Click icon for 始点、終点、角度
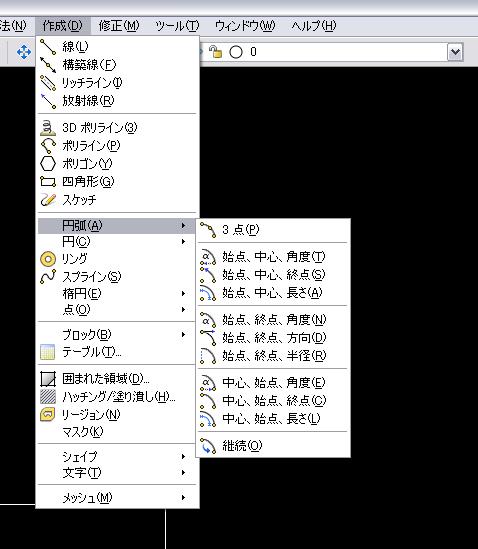This screenshot has height=549, width=478. pos(208,320)
